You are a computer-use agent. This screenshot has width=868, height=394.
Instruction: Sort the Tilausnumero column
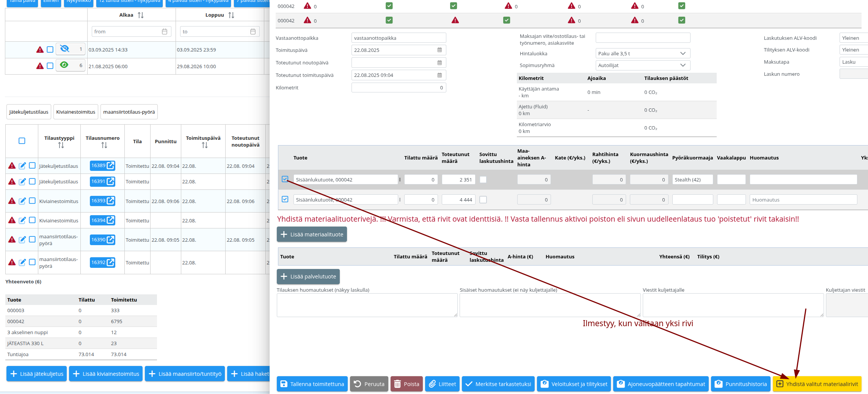(x=104, y=145)
